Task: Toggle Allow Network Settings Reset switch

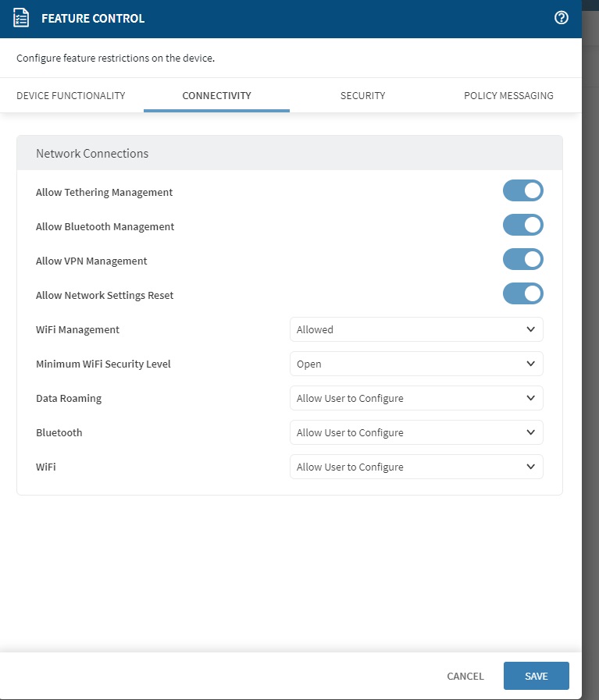Action: tap(522, 294)
